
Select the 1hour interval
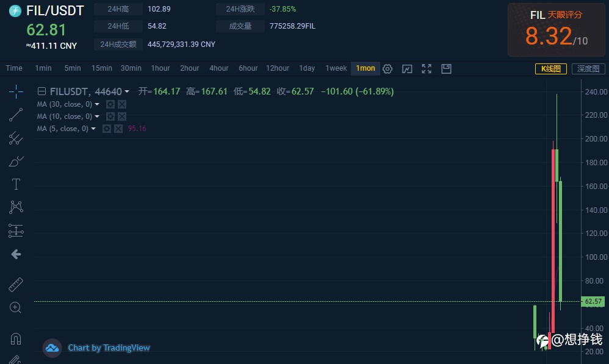160,68
